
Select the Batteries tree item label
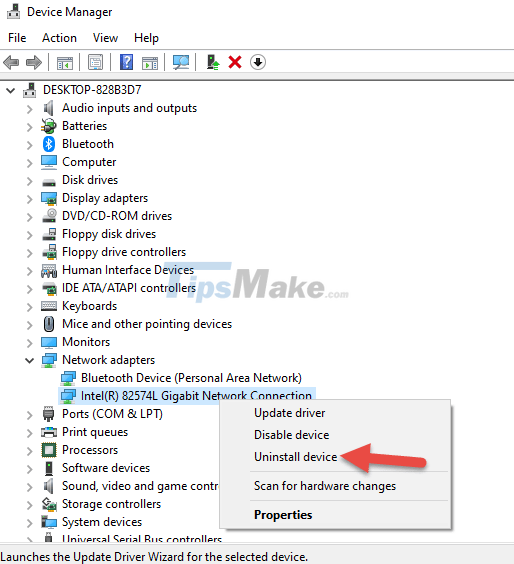tap(85, 126)
